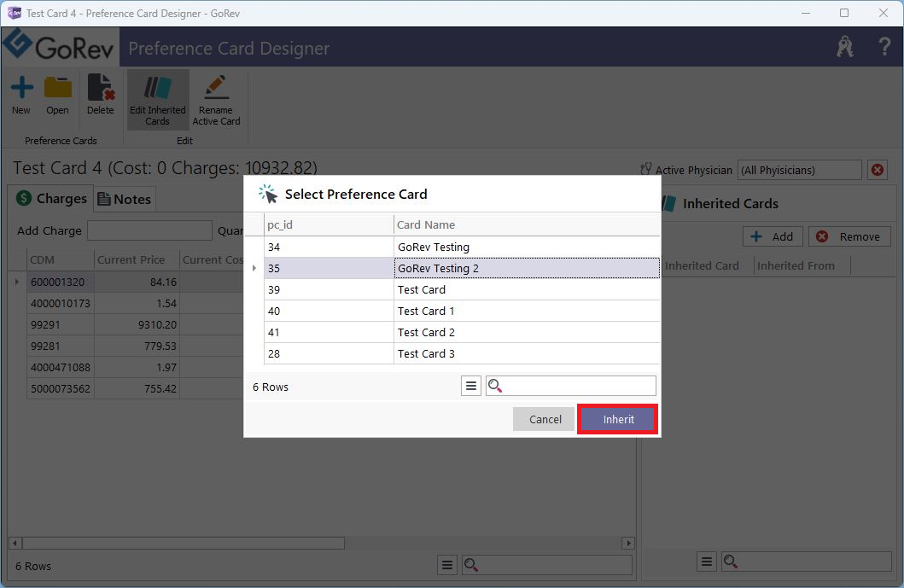Click the horizontal scrollbar thumb of charges grid
Image resolution: width=904 pixels, height=588 pixels.
(184, 543)
